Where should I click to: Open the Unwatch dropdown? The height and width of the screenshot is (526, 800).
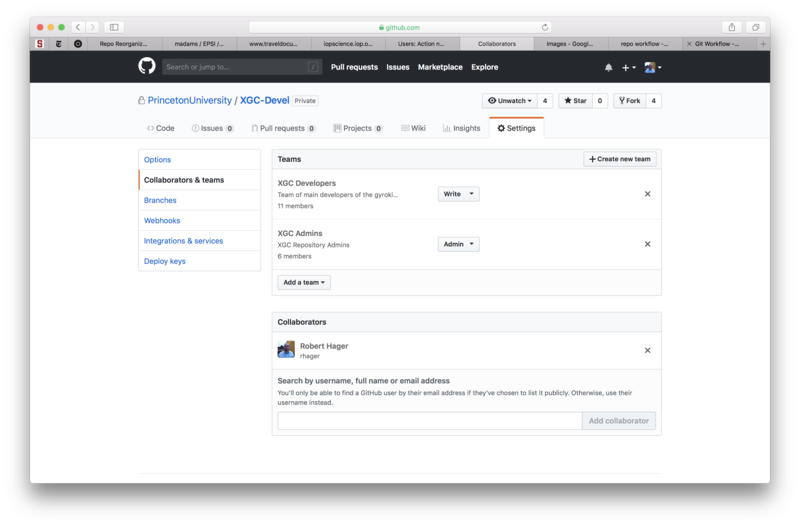point(510,101)
